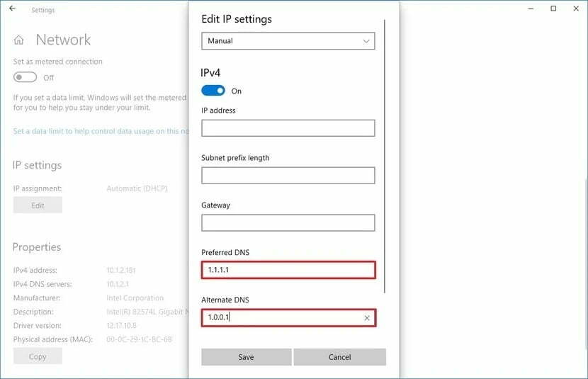Select the Preferred DNS field with 1.1.1.1
This screenshot has width=588, height=379.
[x=288, y=270]
